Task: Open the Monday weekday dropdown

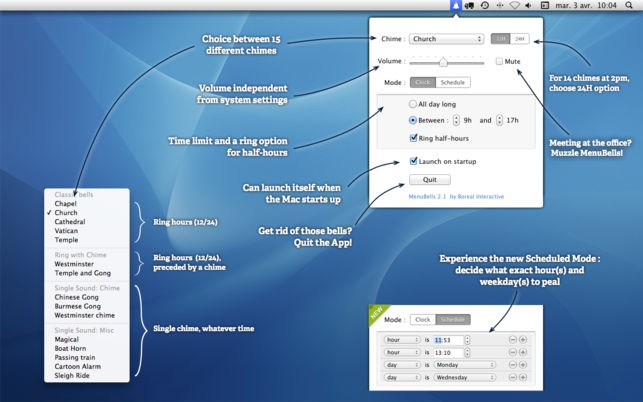Action: click(465, 365)
